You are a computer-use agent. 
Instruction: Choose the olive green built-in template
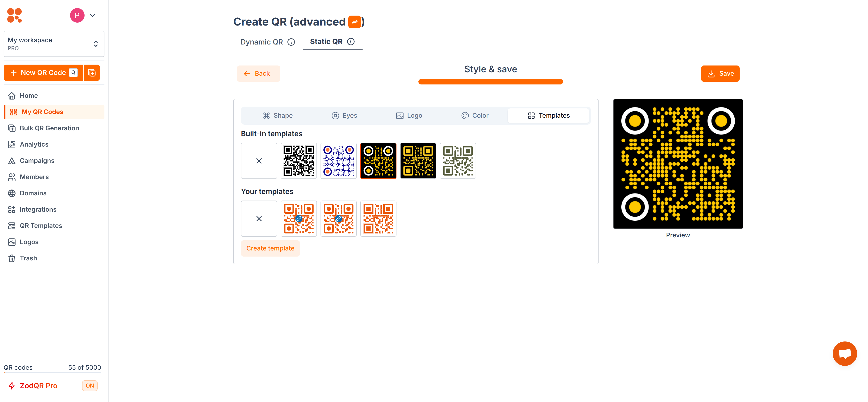click(458, 161)
